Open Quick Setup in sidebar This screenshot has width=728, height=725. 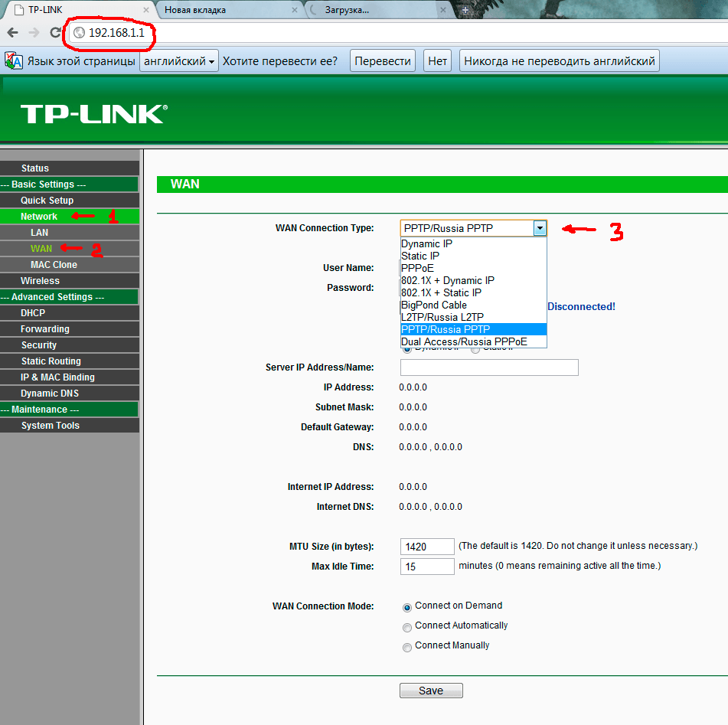[70, 200]
